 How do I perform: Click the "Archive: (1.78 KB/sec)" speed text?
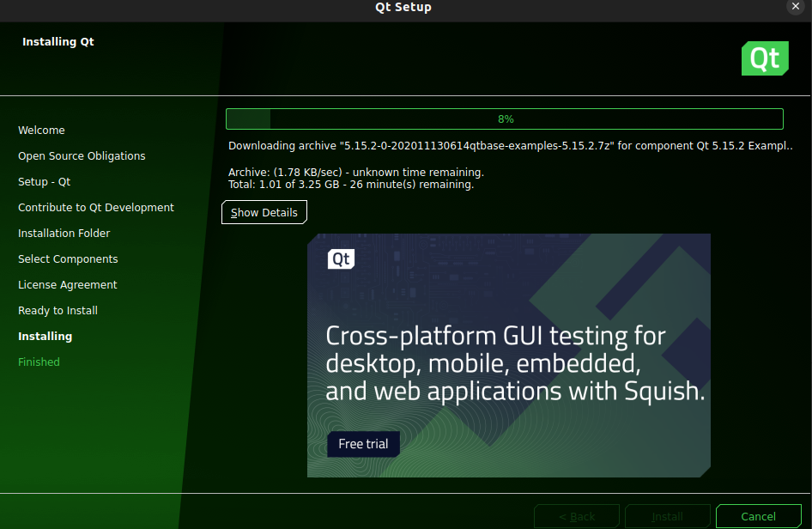click(355, 172)
